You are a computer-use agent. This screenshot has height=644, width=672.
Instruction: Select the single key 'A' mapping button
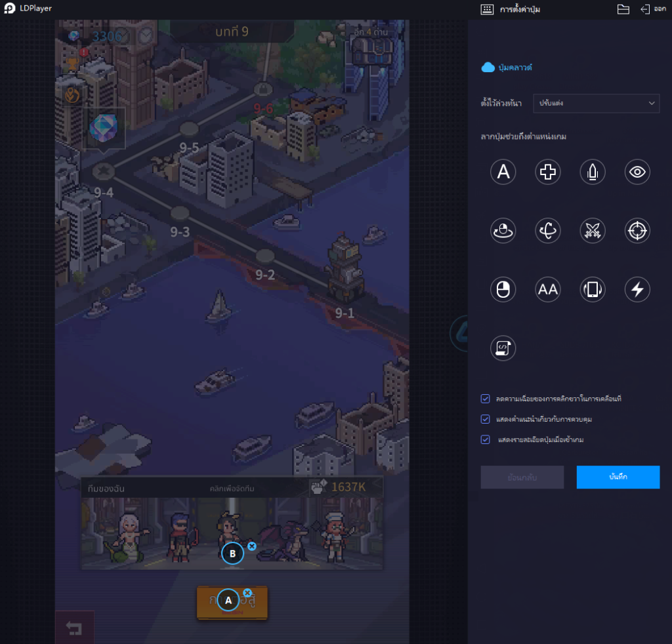[503, 172]
